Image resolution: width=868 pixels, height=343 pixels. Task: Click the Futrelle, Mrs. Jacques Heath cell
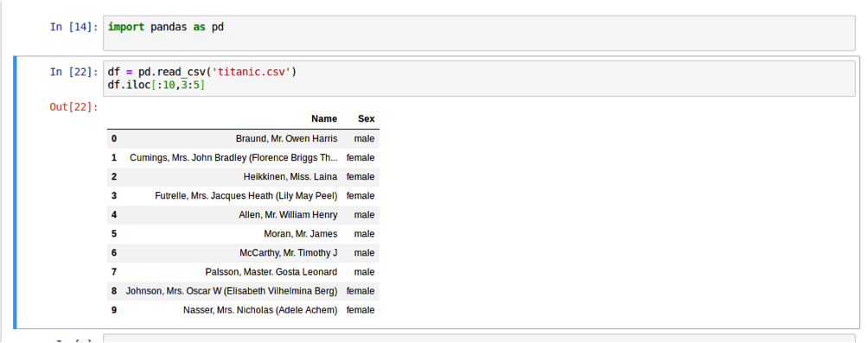pos(246,195)
